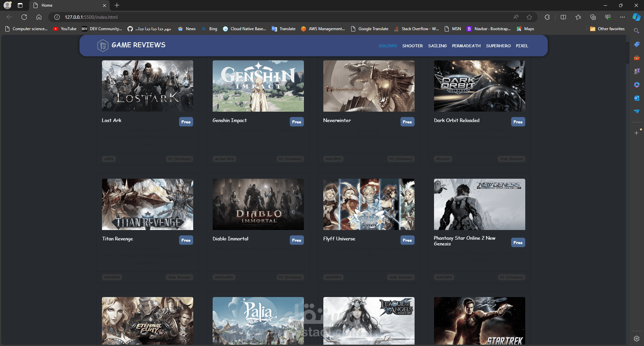Open the browser profile avatar
Viewport: 644px width, 346px height.
7,5
